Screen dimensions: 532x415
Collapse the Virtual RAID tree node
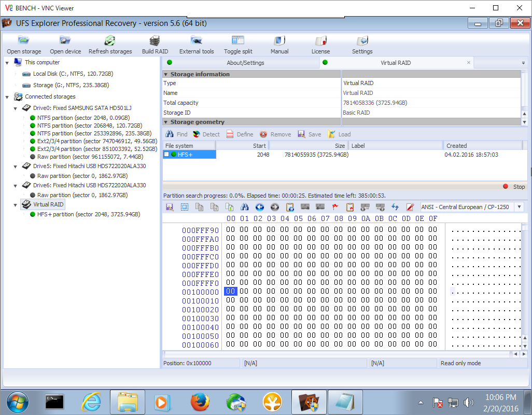15,205
